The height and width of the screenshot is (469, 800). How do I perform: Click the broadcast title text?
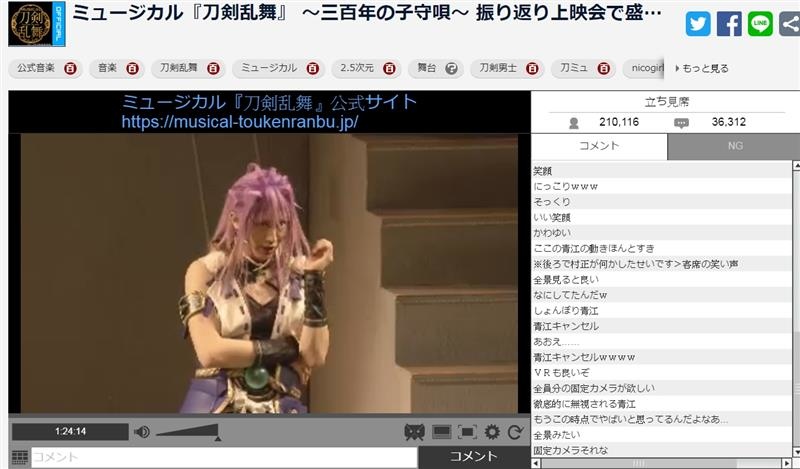[x=367, y=13]
